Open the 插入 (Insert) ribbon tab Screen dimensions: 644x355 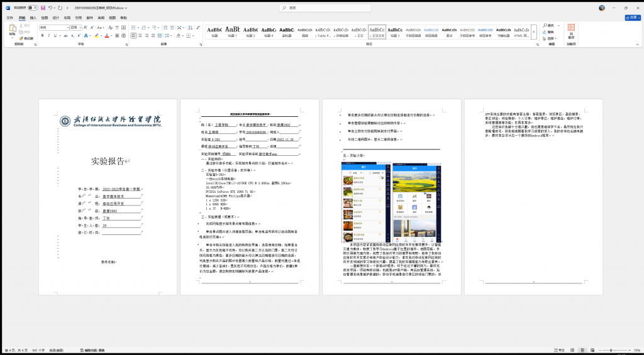coord(33,18)
